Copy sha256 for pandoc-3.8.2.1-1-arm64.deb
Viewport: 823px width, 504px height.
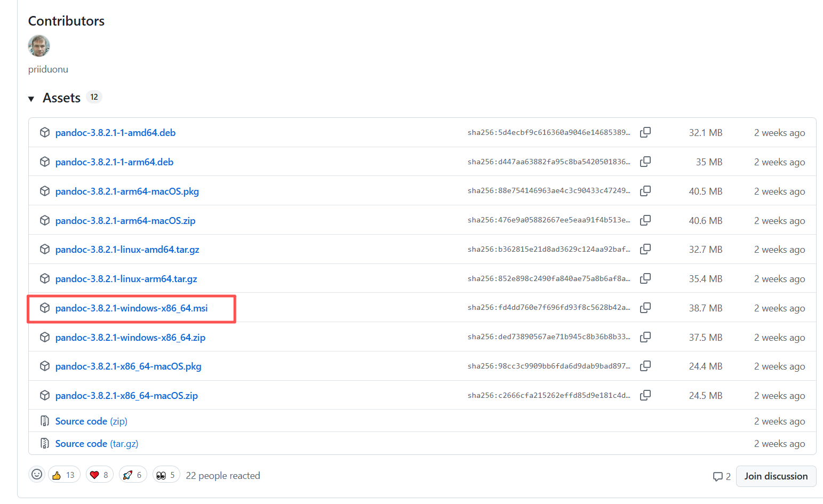[x=645, y=162]
